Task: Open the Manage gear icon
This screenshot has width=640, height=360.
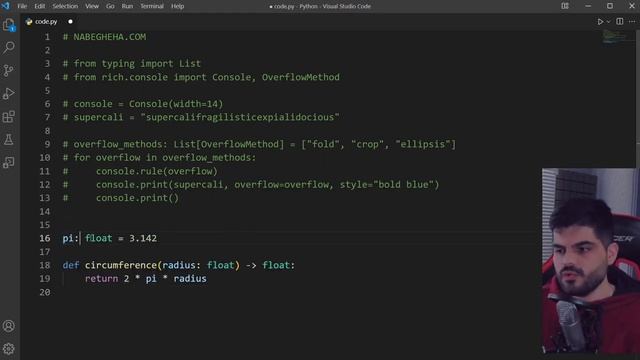Action: tap(9, 349)
